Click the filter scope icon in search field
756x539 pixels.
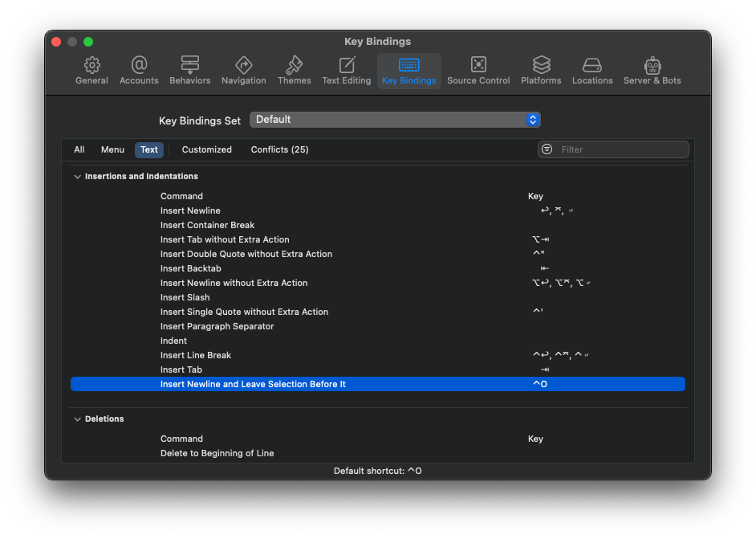pos(547,149)
